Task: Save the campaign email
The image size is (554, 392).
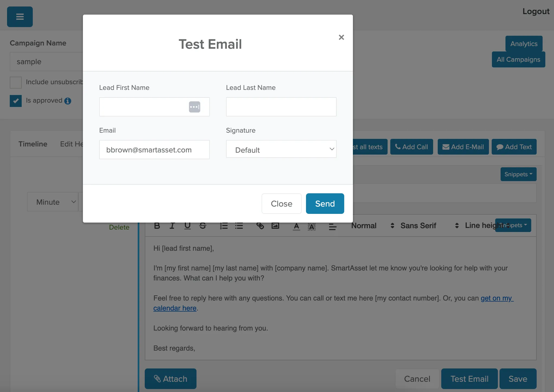Action: (x=518, y=379)
